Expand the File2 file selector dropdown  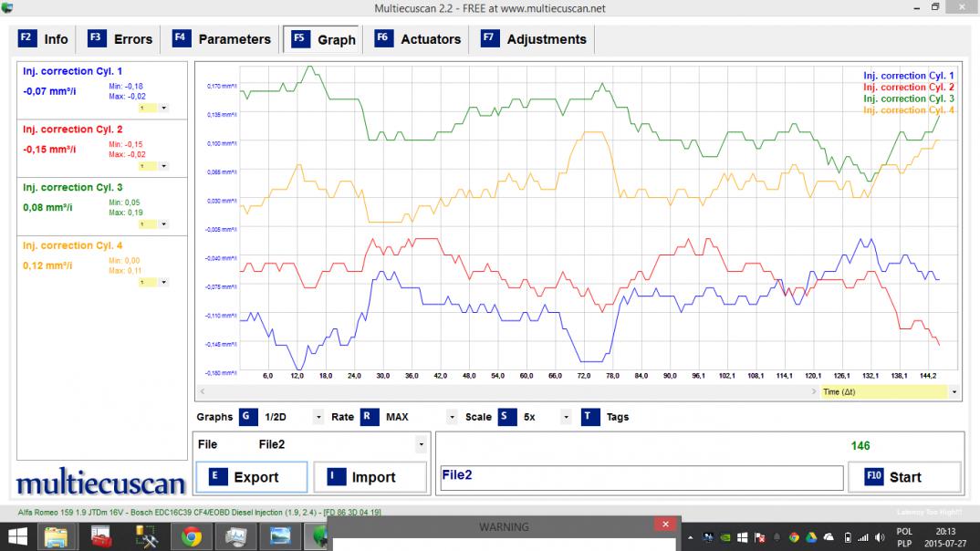tap(422, 445)
